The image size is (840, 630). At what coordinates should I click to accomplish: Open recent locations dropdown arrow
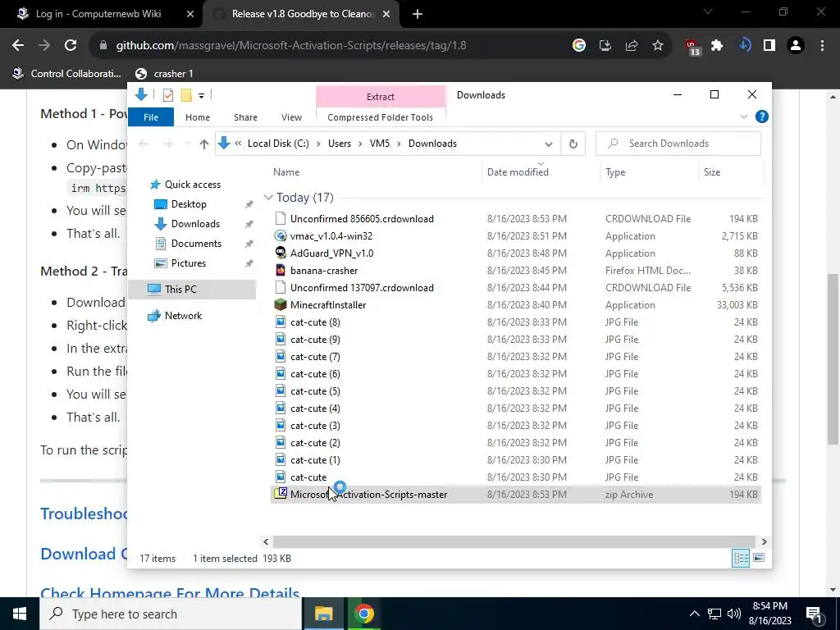[x=186, y=144]
